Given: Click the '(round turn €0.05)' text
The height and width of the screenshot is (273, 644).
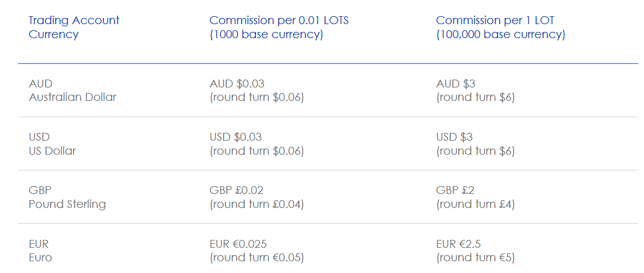Looking at the screenshot, I should [257, 257].
